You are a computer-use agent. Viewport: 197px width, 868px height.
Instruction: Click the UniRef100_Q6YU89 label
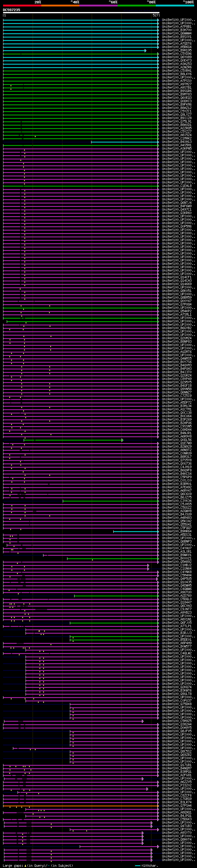coord(177,57)
